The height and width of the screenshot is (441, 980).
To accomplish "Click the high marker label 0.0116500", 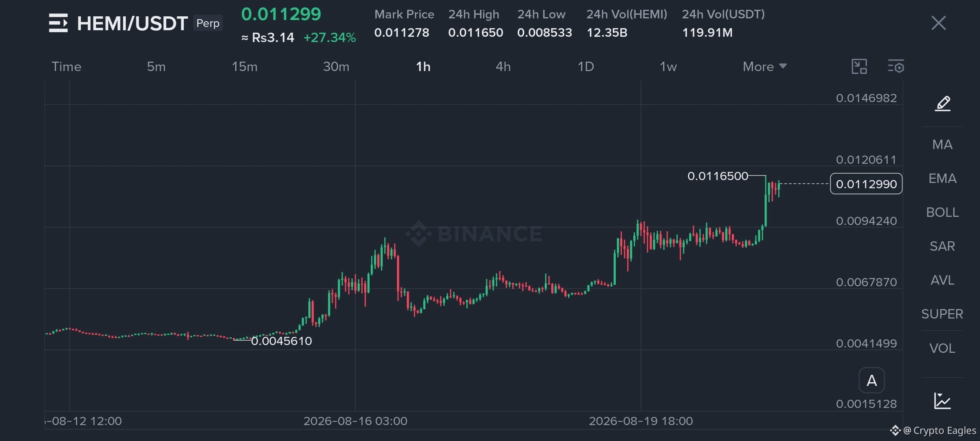I will click(x=718, y=176).
